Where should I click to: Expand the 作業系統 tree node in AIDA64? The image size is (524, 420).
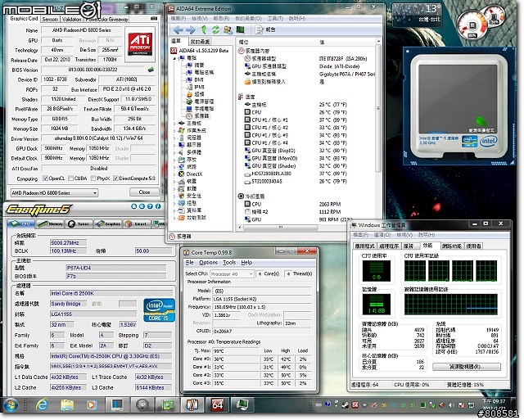tap(174, 130)
